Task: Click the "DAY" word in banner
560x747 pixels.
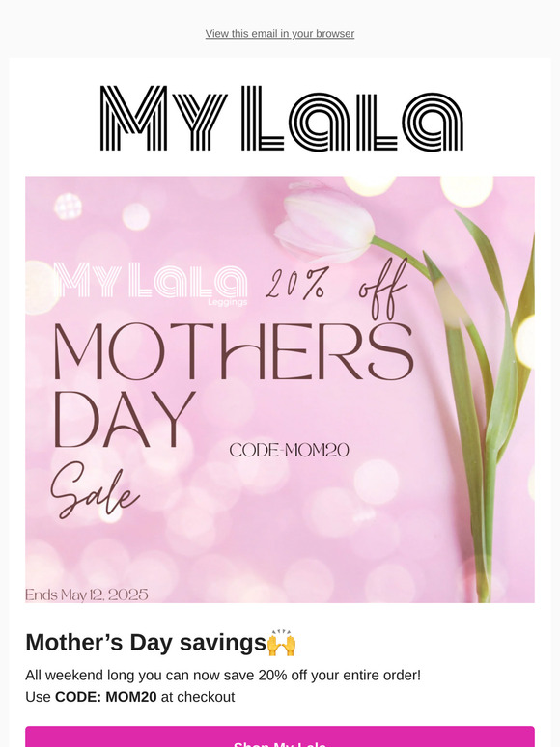Action: [x=124, y=420]
